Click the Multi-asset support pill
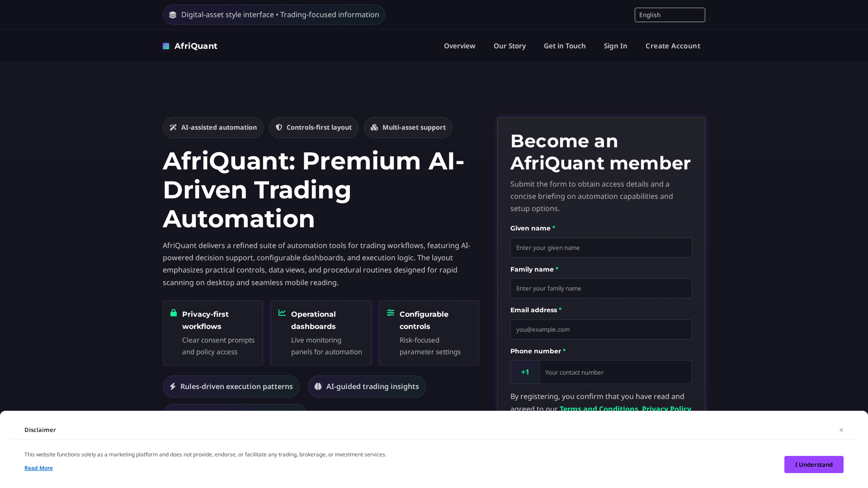Viewport: 868px width, 488px height. coord(408,128)
